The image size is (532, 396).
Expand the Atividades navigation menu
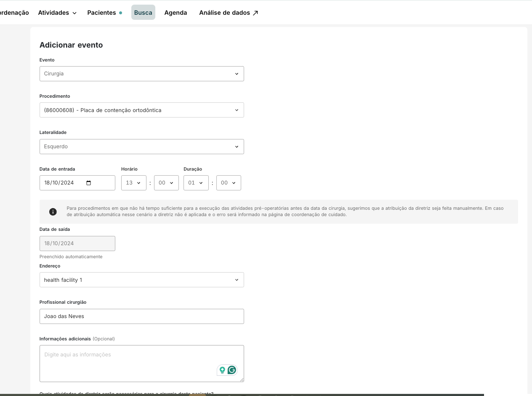click(57, 13)
